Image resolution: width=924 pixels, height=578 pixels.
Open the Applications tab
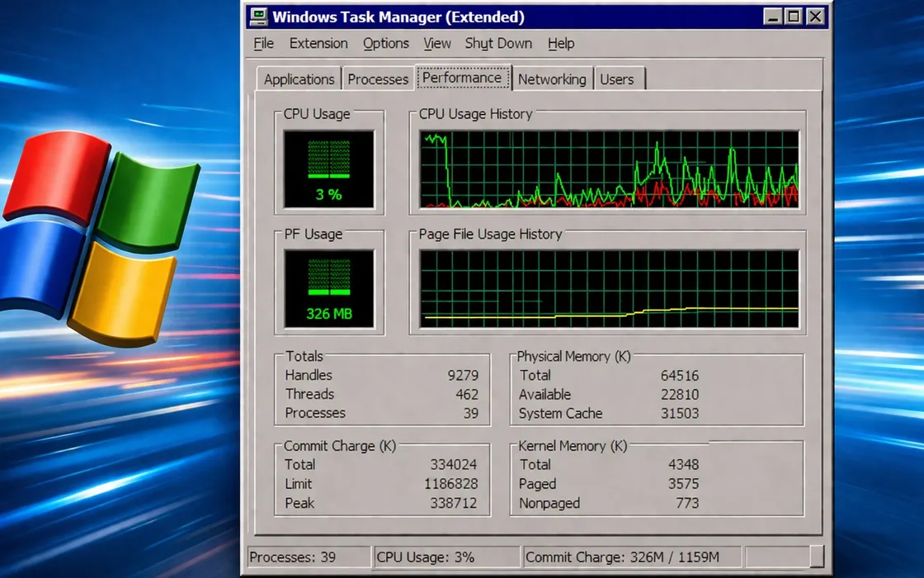(299, 79)
